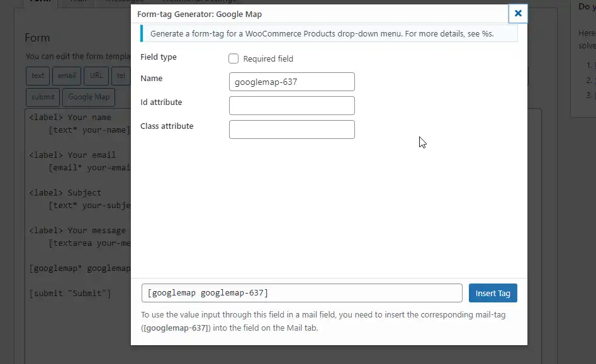The width and height of the screenshot is (596, 364).
Task: Click the dialog title Form-tag Generator: Google Map
Action: coord(200,14)
